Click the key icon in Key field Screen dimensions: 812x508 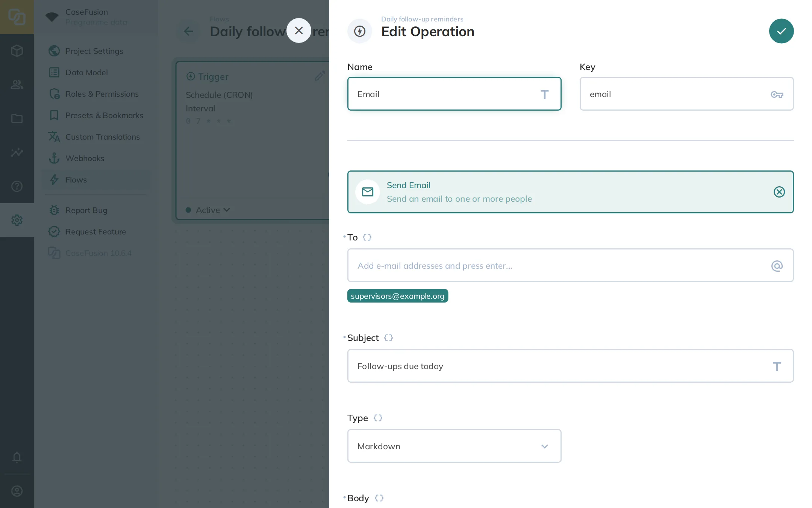click(x=777, y=94)
